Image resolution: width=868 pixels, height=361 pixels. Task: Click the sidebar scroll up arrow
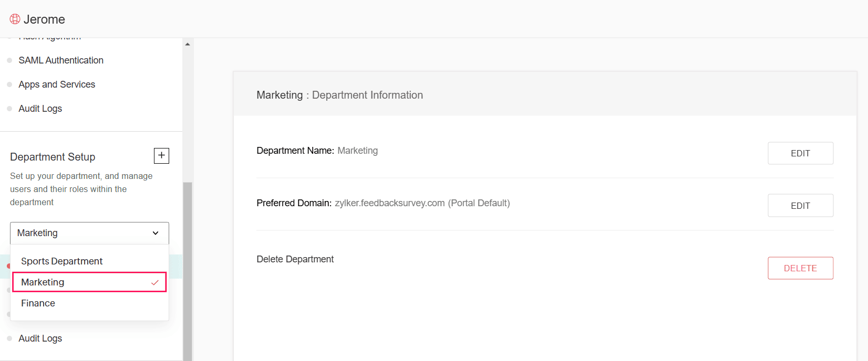(x=188, y=44)
